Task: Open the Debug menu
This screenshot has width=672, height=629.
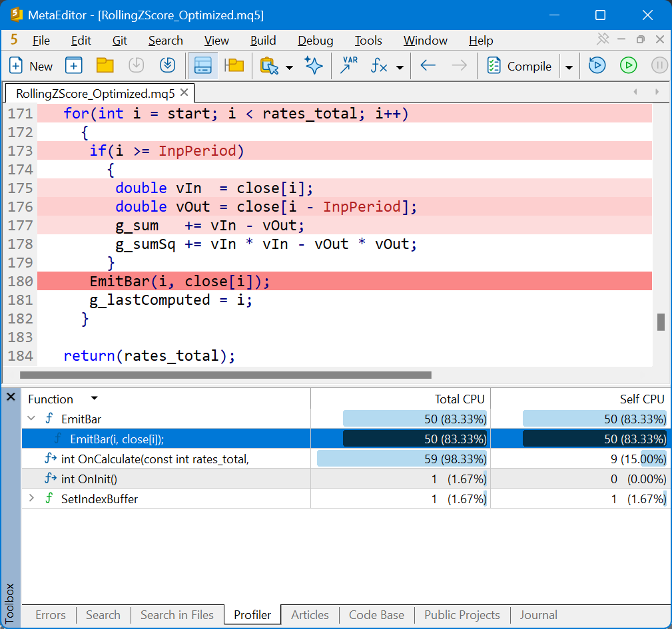Action: 316,41
